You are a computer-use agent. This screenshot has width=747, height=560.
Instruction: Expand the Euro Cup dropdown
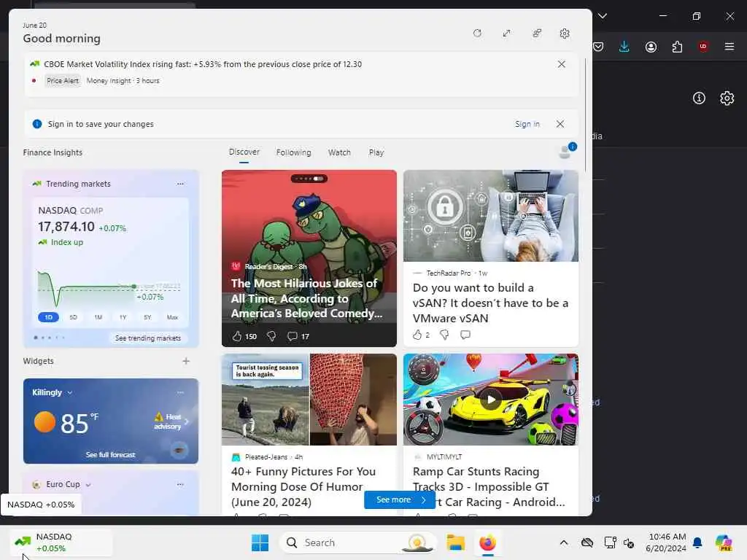click(x=88, y=485)
